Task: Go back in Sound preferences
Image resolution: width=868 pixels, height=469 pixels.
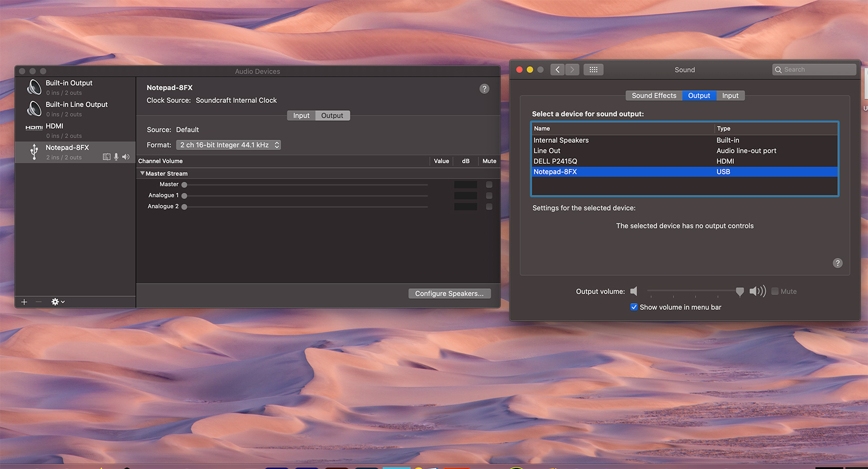Action: click(x=558, y=69)
